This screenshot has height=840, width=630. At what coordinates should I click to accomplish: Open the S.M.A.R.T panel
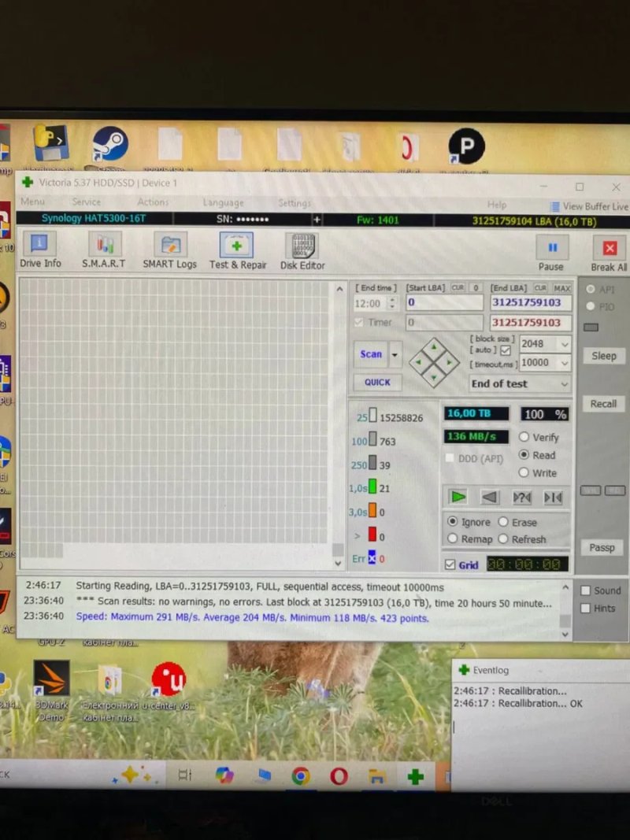[x=104, y=250]
